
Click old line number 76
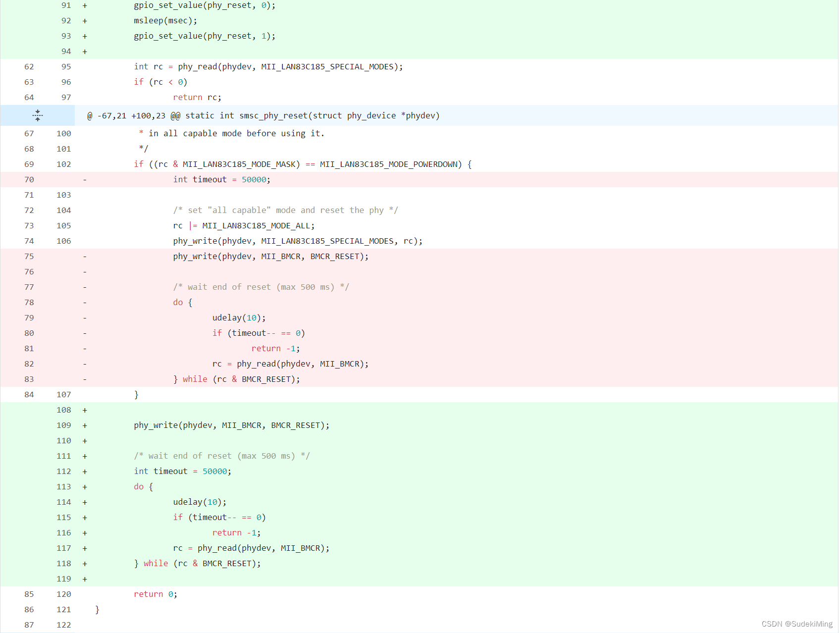29,271
